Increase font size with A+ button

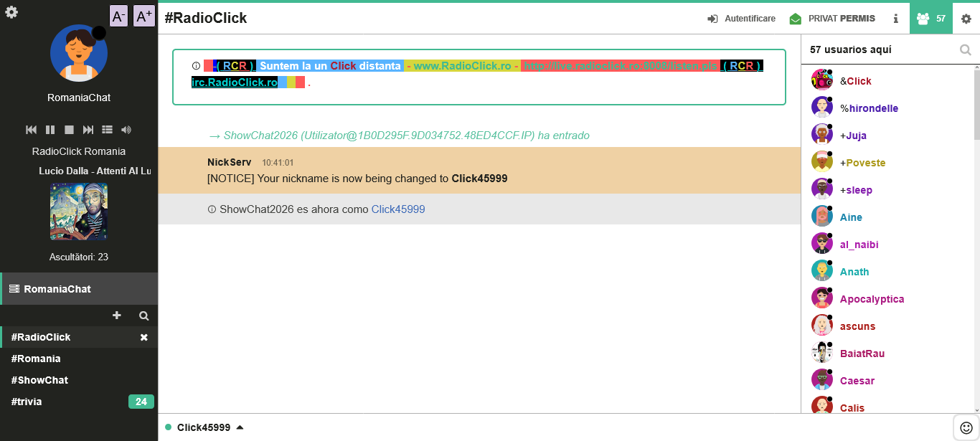coord(144,16)
